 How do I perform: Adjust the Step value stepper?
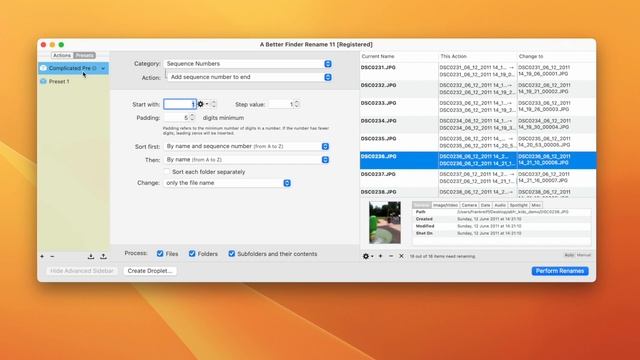(297, 104)
